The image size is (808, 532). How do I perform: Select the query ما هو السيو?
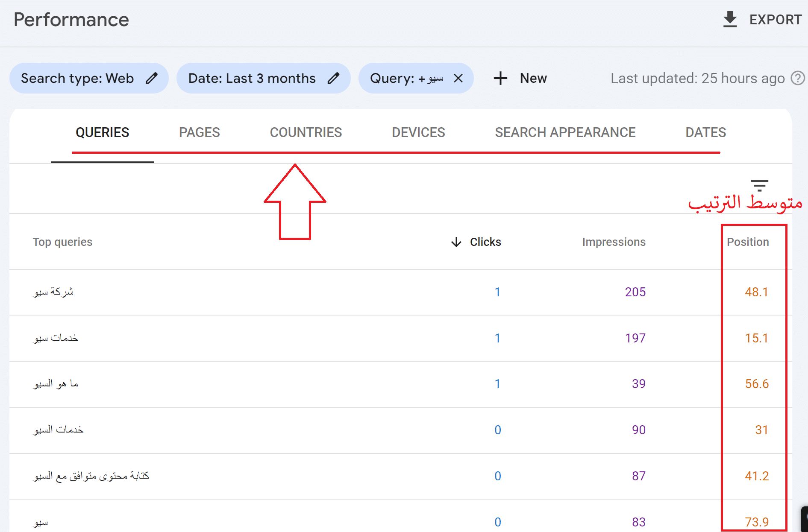[56, 383]
